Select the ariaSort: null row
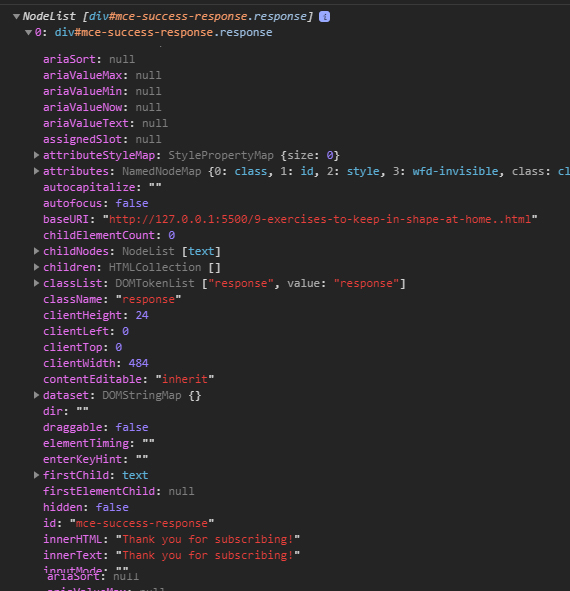The image size is (570, 591). 89,60
